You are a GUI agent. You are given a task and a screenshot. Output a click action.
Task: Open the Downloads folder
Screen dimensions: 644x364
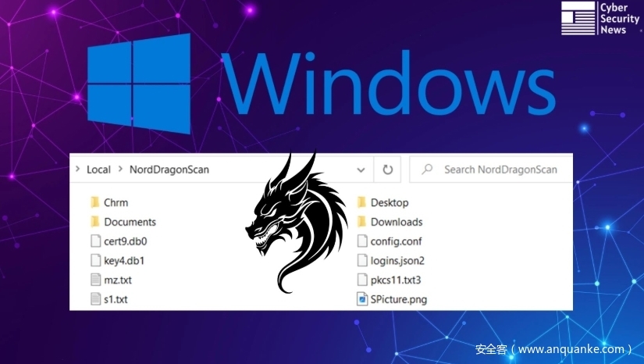point(396,222)
